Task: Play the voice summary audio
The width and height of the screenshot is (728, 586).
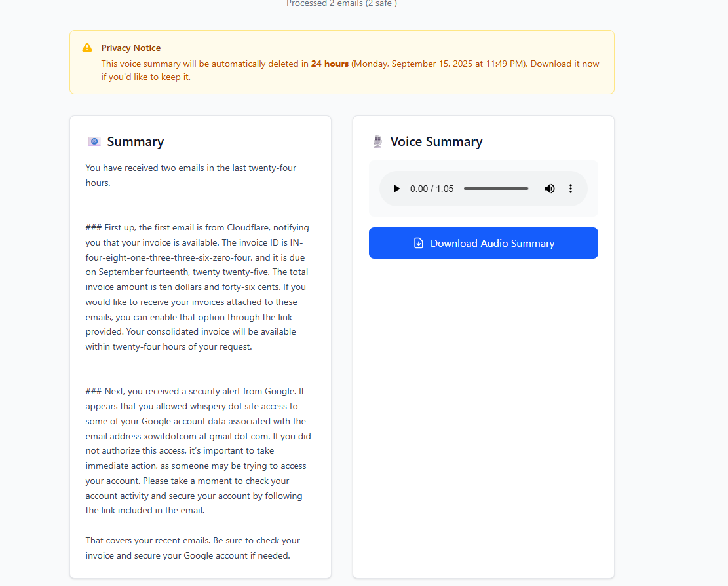Action: click(396, 189)
